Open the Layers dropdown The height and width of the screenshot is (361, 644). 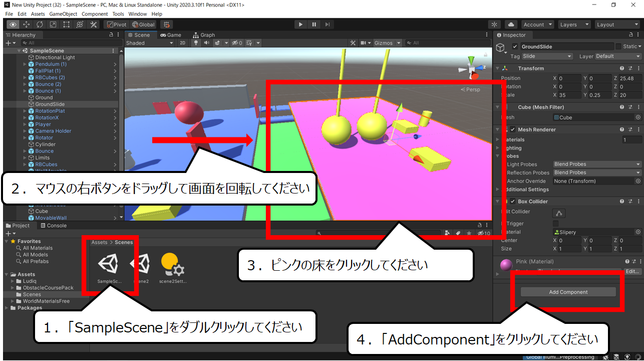click(573, 25)
